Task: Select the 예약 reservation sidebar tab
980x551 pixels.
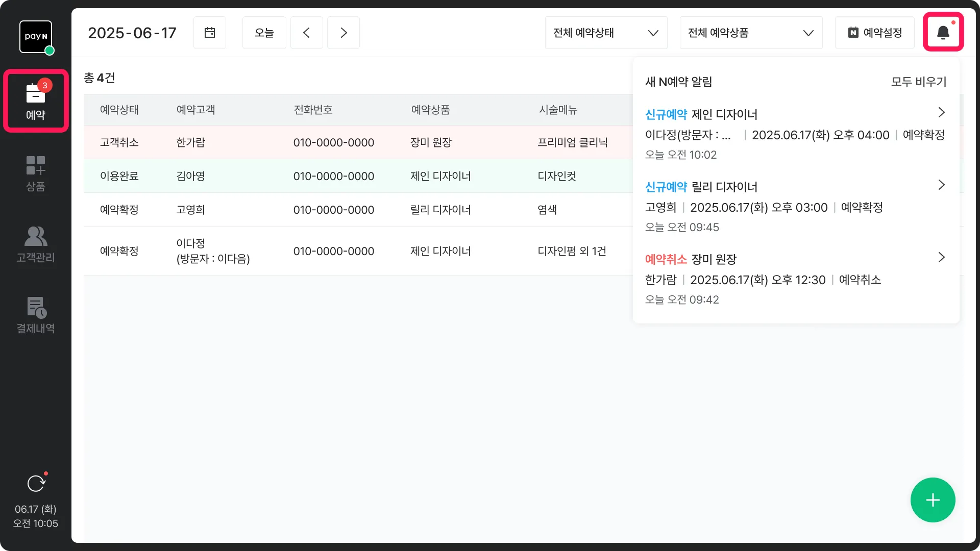Action: (x=36, y=101)
